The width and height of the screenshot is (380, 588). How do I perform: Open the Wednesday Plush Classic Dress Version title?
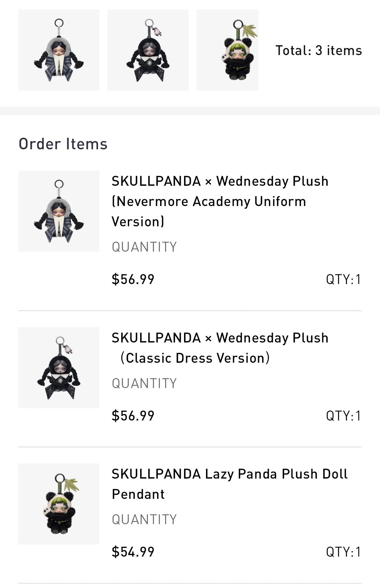(x=220, y=348)
